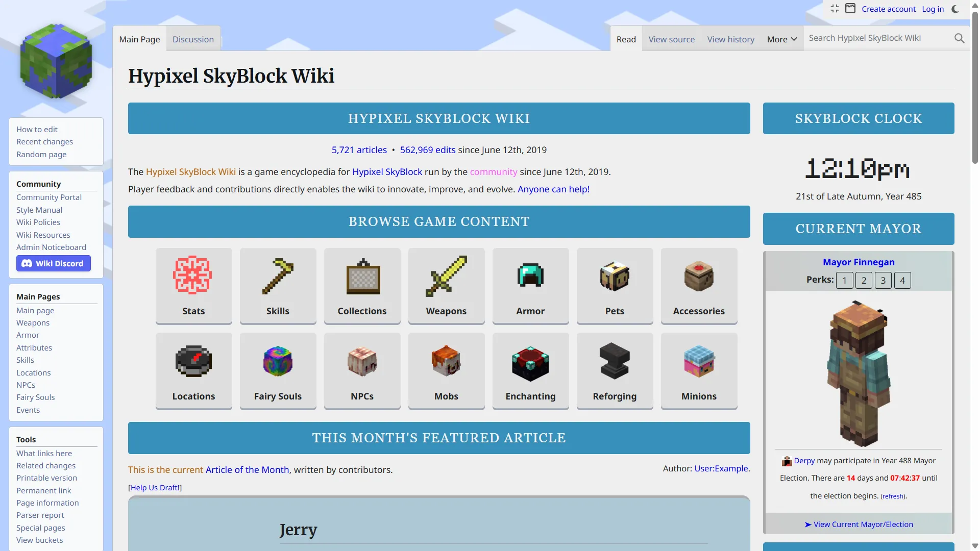Open Attributes sidebar link

34,348
